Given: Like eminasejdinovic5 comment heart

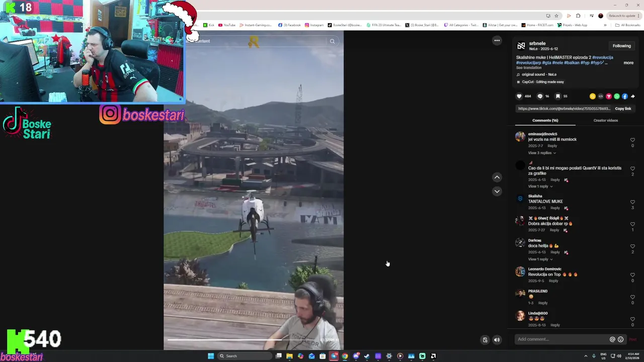Looking at the screenshot, I should [632, 140].
